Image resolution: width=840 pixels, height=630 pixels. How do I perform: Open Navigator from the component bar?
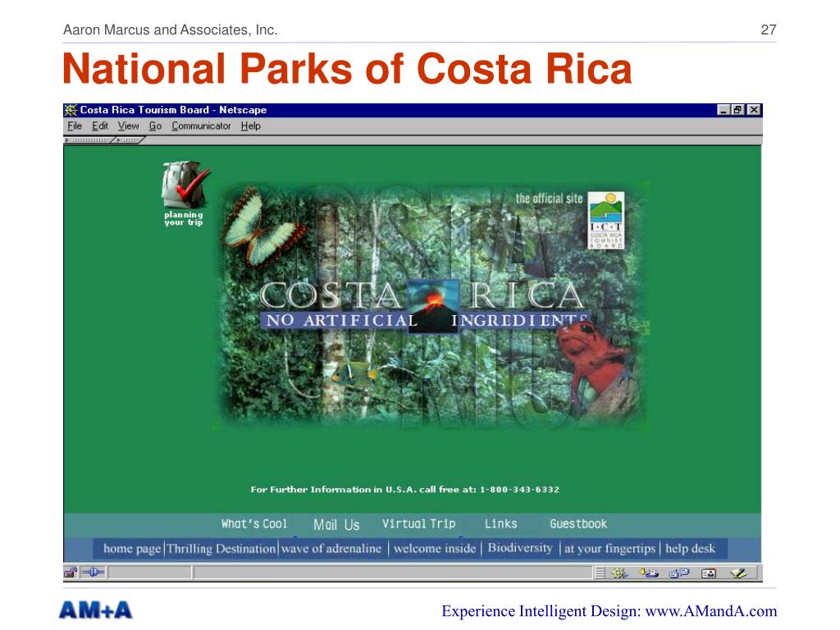(x=619, y=573)
